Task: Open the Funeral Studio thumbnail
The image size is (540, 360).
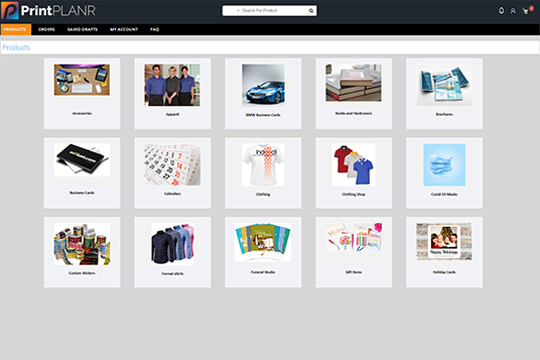Action: [263, 243]
